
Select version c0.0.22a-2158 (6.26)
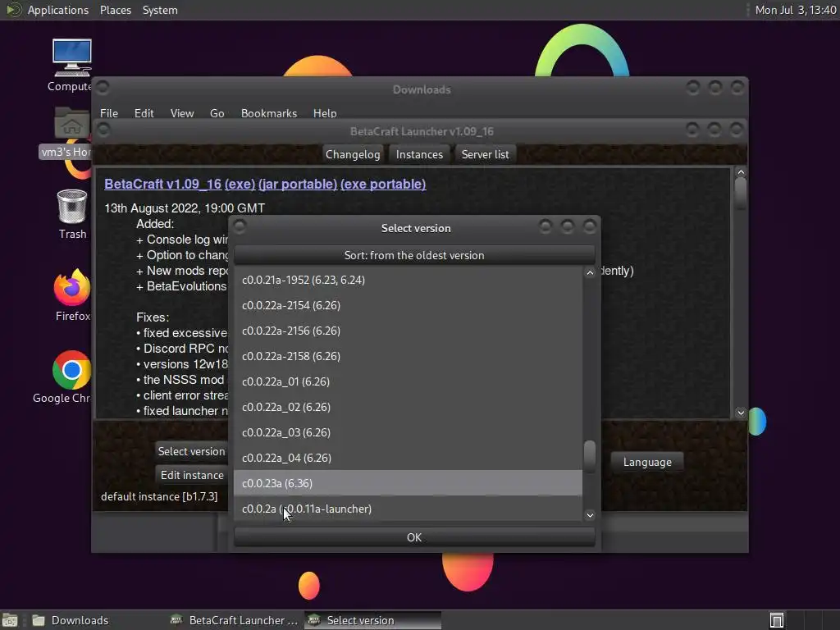click(x=408, y=356)
